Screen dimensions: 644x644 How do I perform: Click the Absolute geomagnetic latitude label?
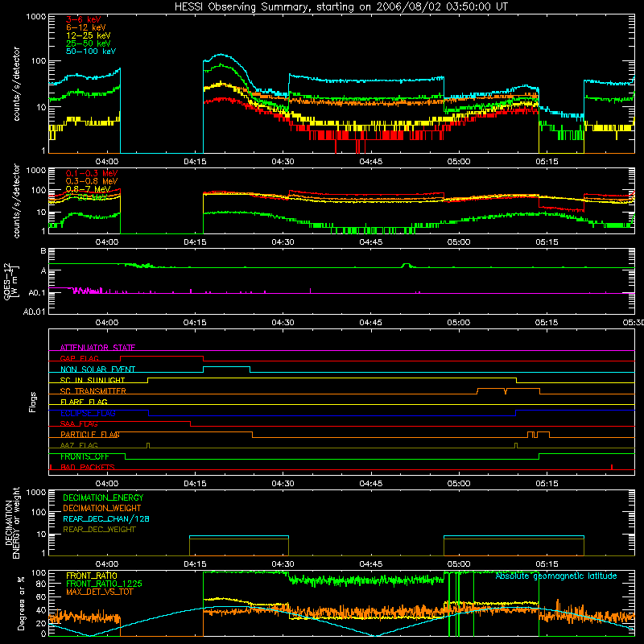556,576
